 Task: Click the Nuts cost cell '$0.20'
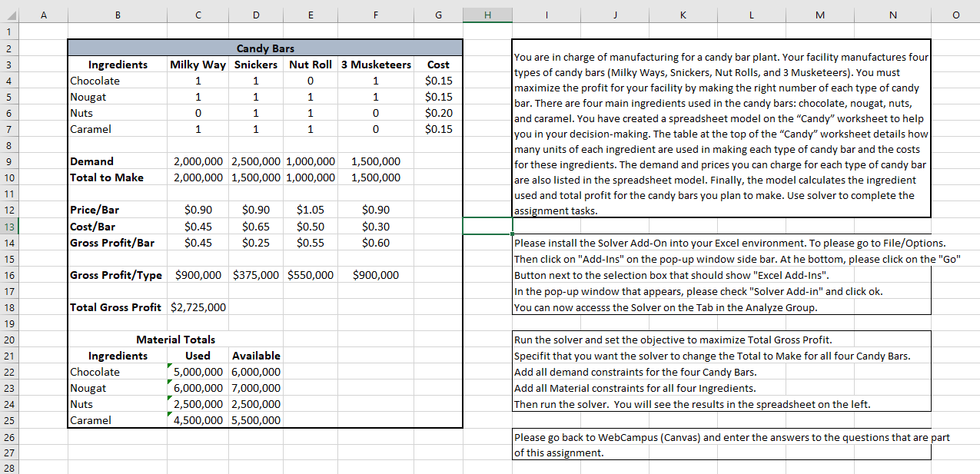click(x=439, y=113)
